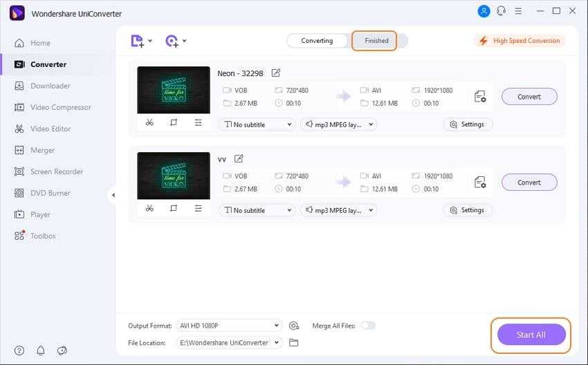Click the vv video thumbnail
The width and height of the screenshot is (588, 365).
(174, 176)
